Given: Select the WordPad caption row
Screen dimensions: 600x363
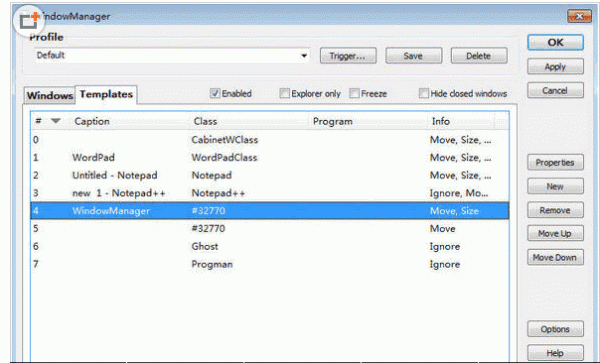Looking at the screenshot, I should pos(270,158).
